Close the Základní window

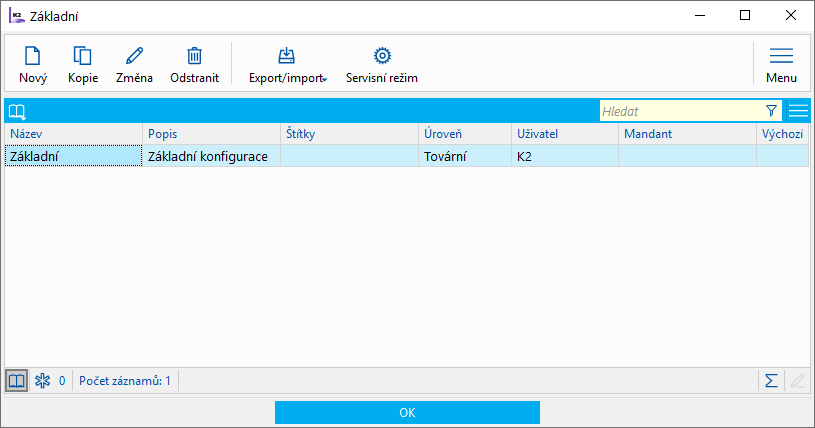tap(791, 15)
